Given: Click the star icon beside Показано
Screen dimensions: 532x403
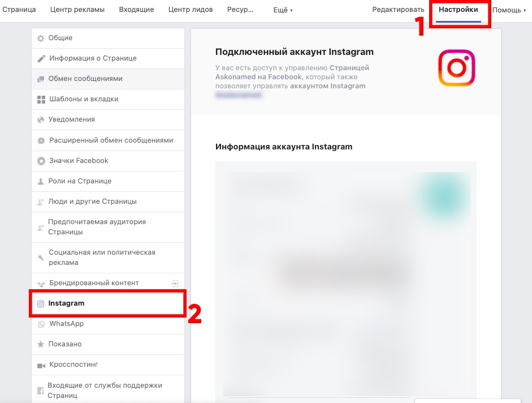Looking at the screenshot, I should tap(41, 344).
